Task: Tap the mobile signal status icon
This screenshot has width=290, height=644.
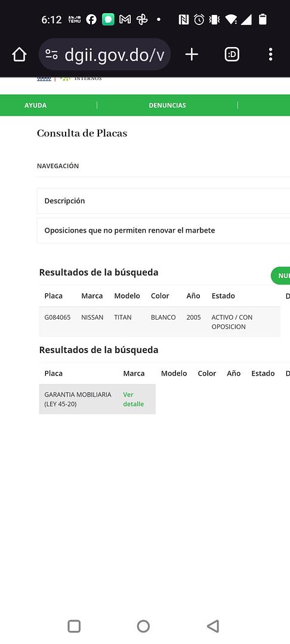Action: 246,19
